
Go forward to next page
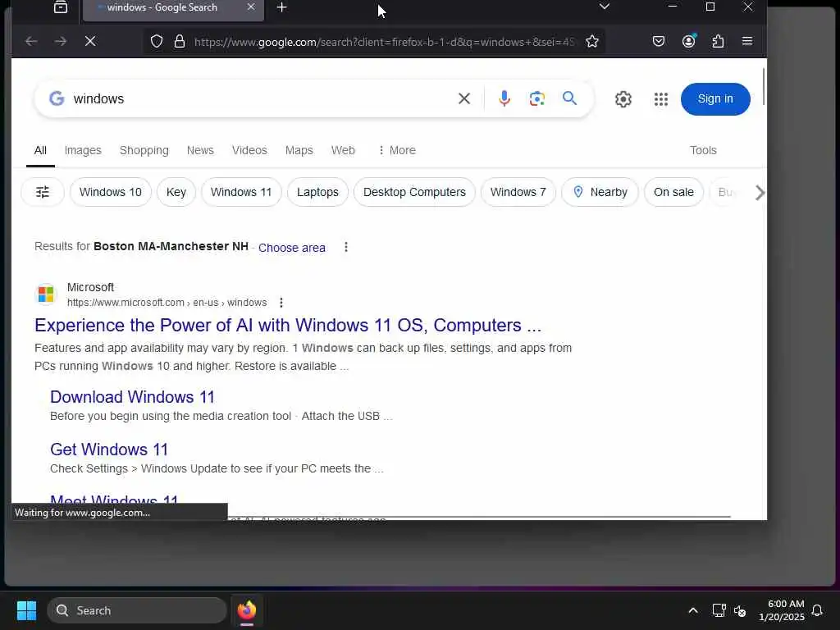point(61,41)
